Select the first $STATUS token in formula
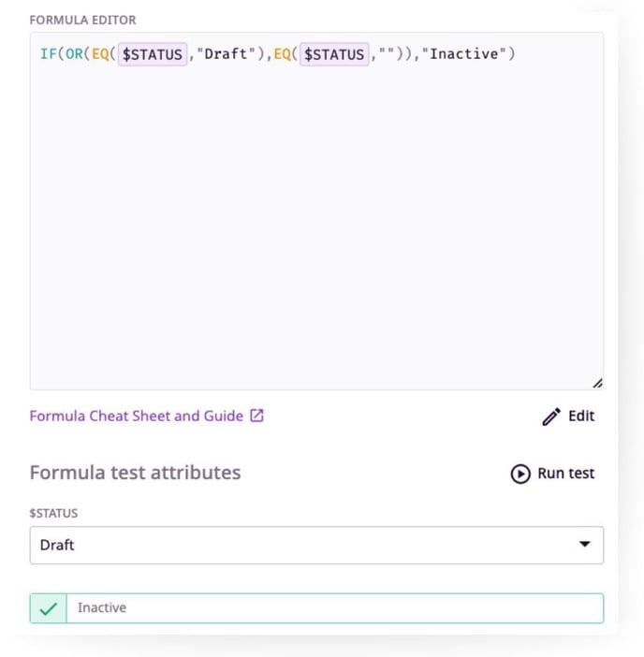This screenshot has width=644, height=657. click(153, 54)
